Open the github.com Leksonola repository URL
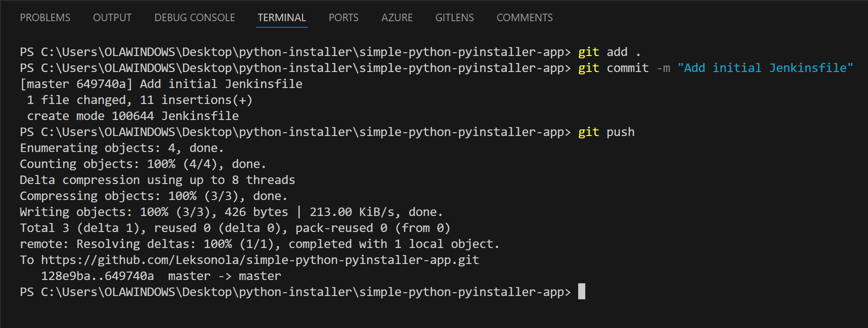This screenshot has width=868, height=328. [x=260, y=260]
